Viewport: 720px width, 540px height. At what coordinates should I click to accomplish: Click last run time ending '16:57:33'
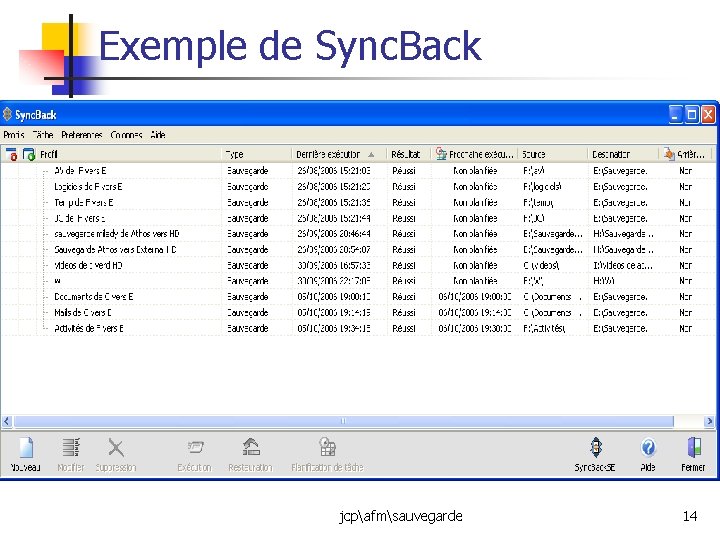point(334,265)
